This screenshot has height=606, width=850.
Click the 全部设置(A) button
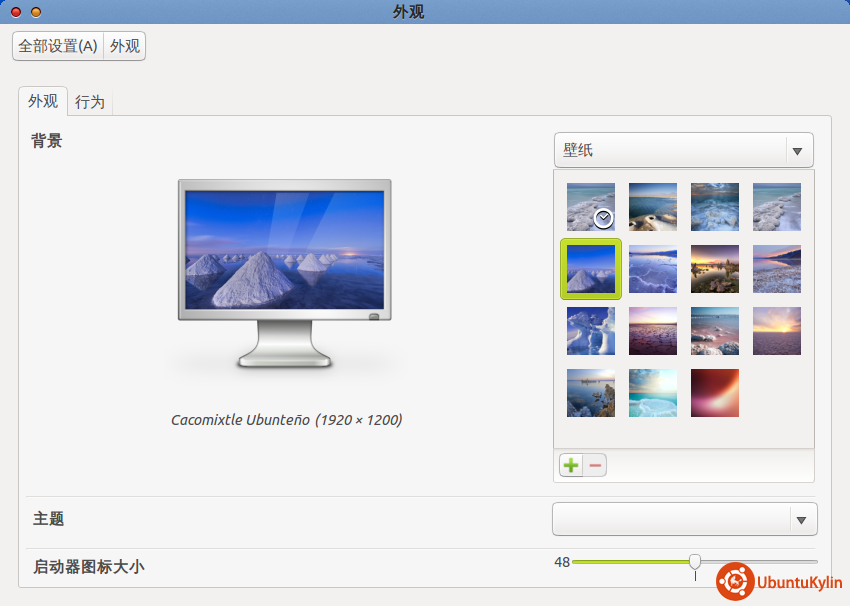point(58,46)
